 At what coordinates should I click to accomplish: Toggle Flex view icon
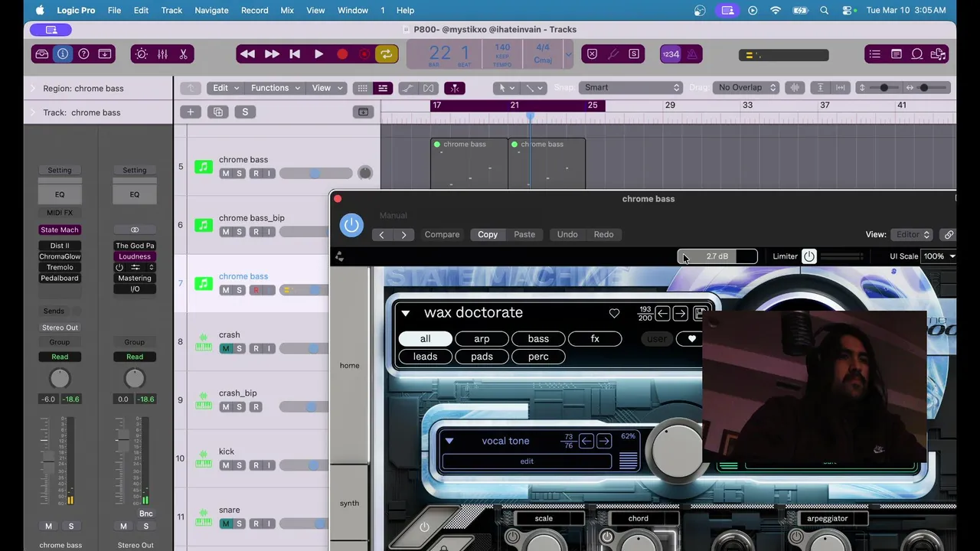[429, 88]
